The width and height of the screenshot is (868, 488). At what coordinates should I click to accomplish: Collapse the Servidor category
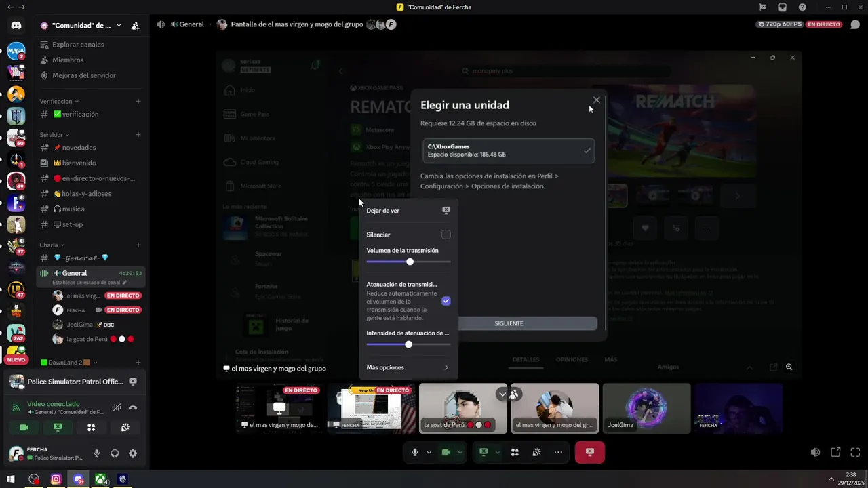(x=54, y=135)
